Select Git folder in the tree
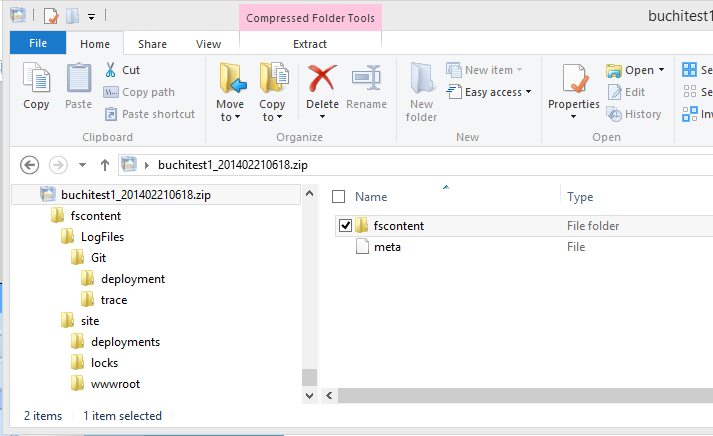The height and width of the screenshot is (436, 713). (x=98, y=258)
